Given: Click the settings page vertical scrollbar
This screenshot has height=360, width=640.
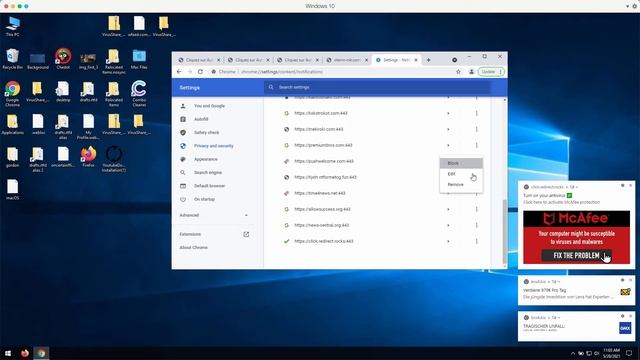Looking at the screenshot, I should coord(504,231).
